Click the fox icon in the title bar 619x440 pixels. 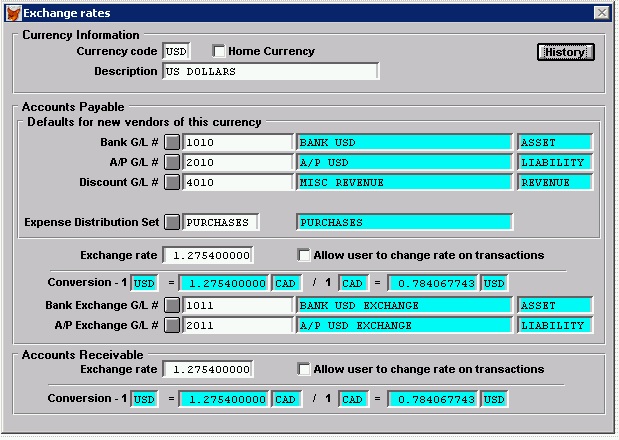pyautogui.click(x=13, y=13)
